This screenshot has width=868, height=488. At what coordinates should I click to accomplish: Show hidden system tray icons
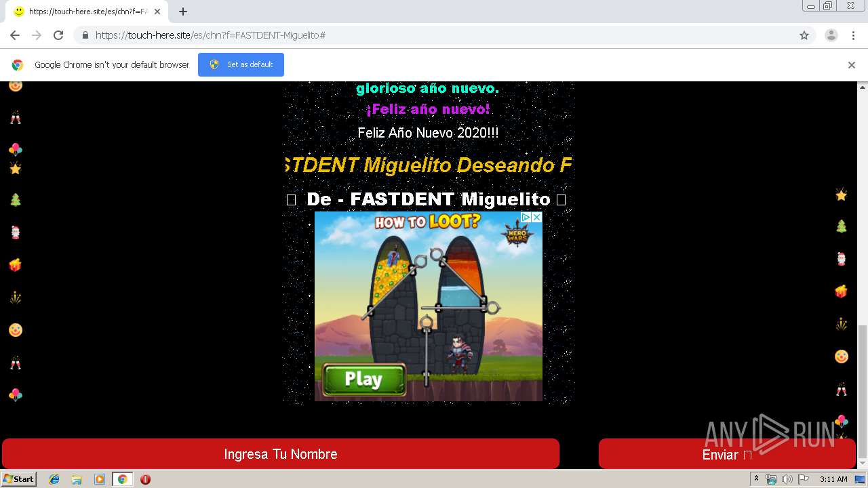pyautogui.click(x=756, y=479)
